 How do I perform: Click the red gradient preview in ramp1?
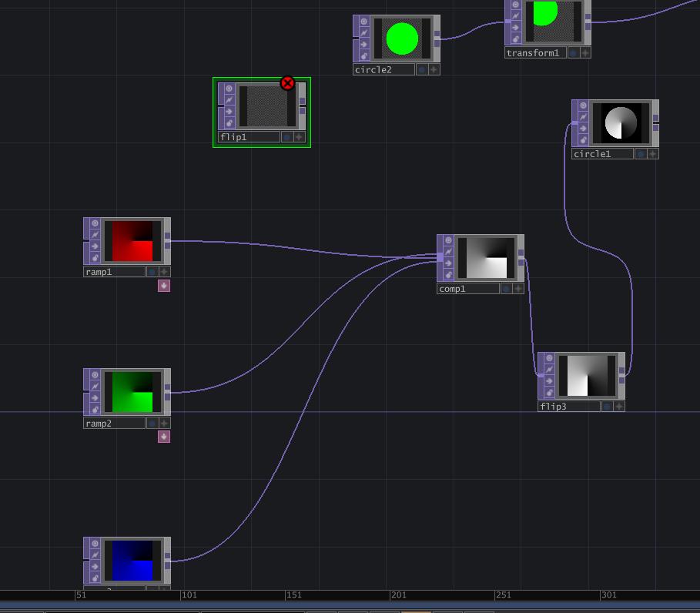(132, 241)
